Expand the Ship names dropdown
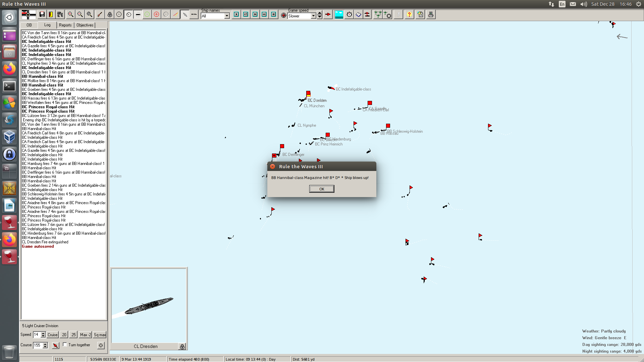The image size is (644, 362). 227,16
